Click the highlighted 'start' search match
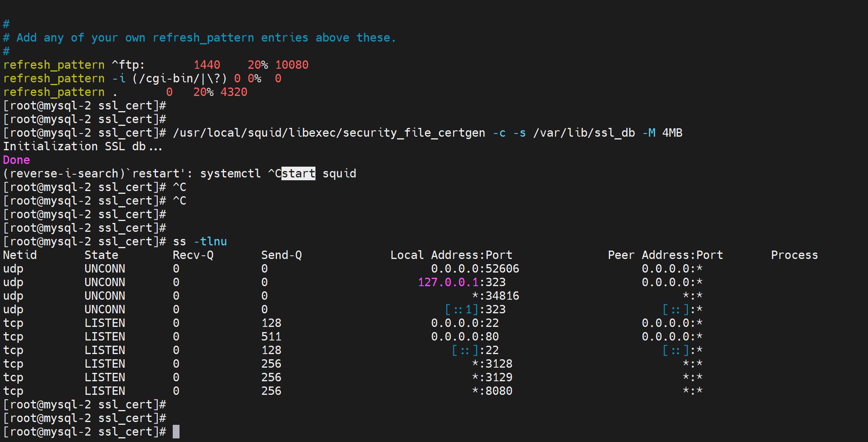Image resolution: width=868 pixels, height=442 pixels. (x=298, y=173)
